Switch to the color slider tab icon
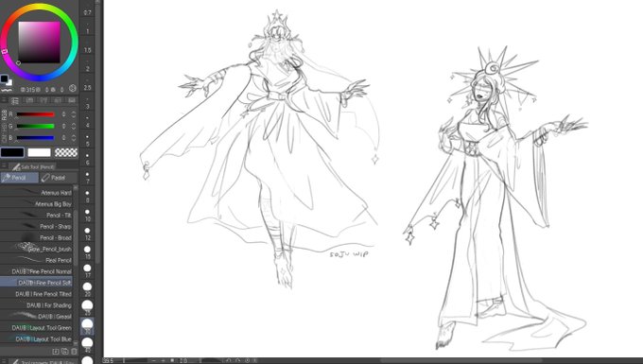The width and height of the screenshot is (643, 364). [x=15, y=100]
